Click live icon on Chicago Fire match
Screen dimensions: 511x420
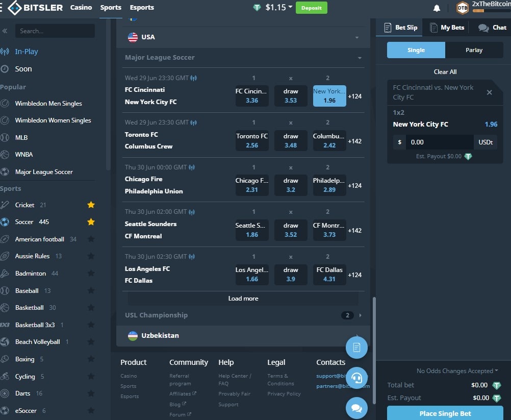click(192, 167)
